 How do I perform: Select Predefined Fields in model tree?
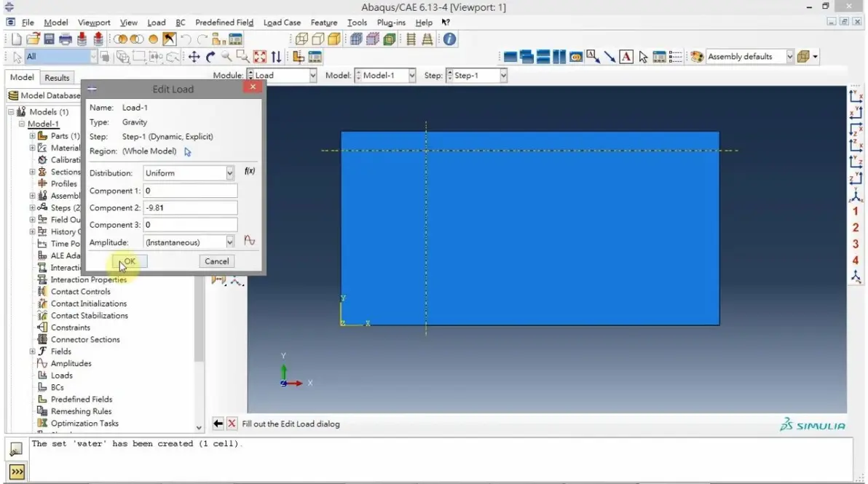pyautogui.click(x=82, y=400)
